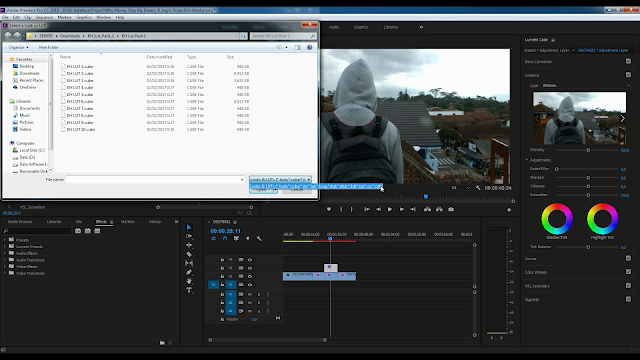
Task: Toggle Linked Selection in timeline
Action: [x=236, y=238]
